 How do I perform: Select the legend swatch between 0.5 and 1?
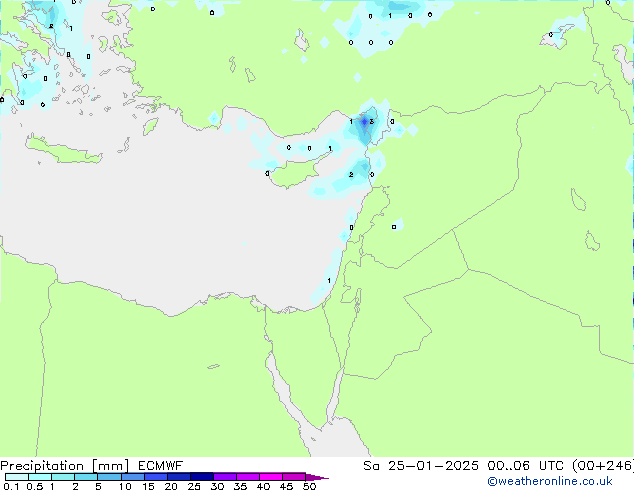click(40, 477)
